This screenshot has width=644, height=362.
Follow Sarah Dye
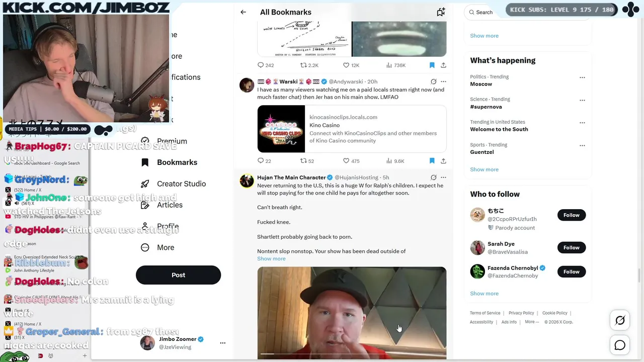click(572, 247)
